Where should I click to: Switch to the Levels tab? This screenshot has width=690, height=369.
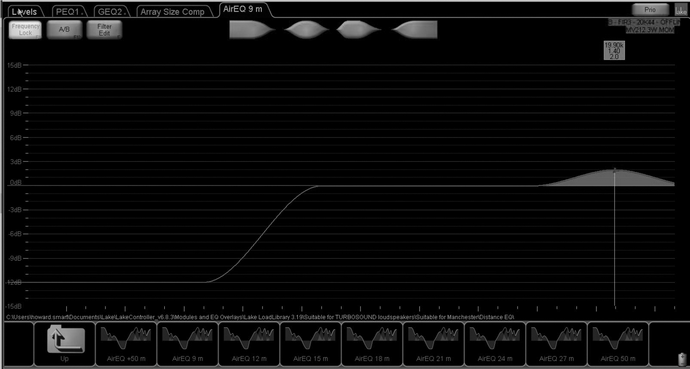(x=25, y=11)
